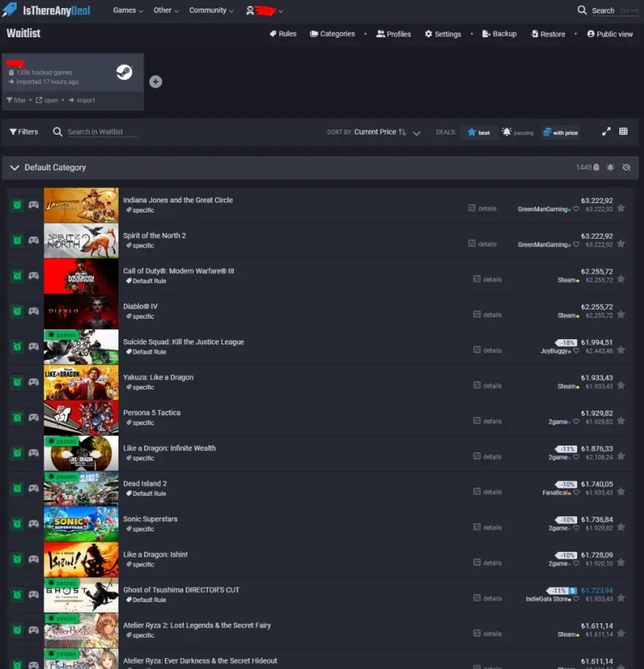Click the Steam profile icon
644x669 pixels.
pos(124,72)
